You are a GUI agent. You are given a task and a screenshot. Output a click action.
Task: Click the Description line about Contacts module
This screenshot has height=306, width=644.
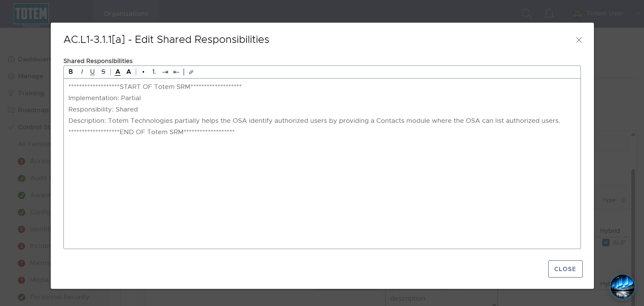314,121
